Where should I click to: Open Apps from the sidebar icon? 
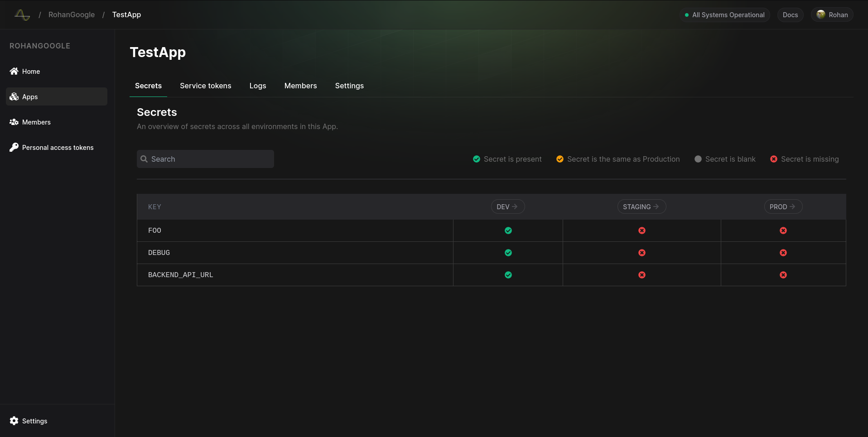pos(14,96)
